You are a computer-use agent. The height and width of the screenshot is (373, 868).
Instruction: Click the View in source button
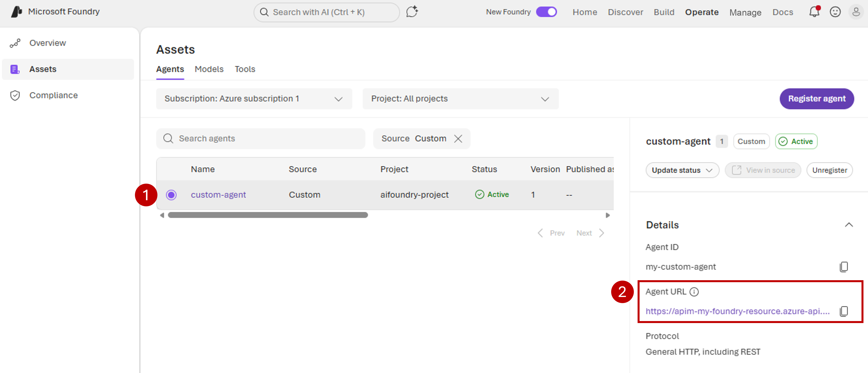(x=763, y=170)
